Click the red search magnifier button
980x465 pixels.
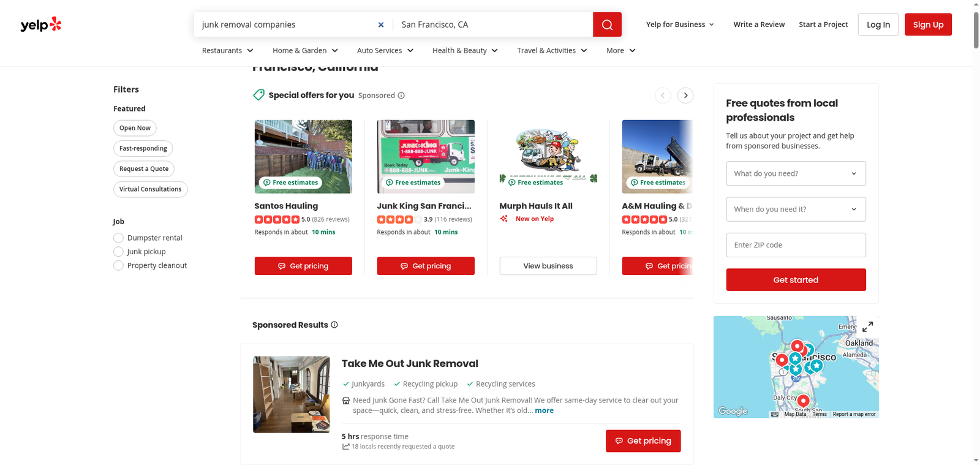(x=607, y=25)
